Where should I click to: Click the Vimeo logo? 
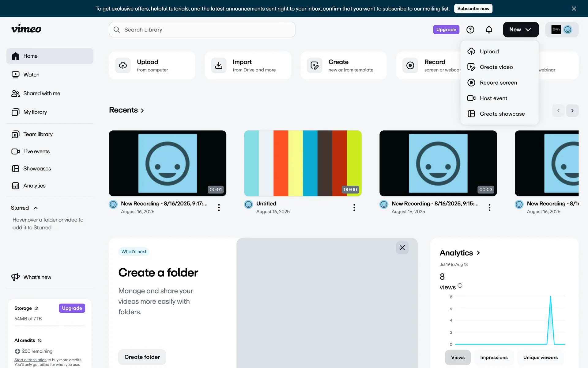[26, 29]
